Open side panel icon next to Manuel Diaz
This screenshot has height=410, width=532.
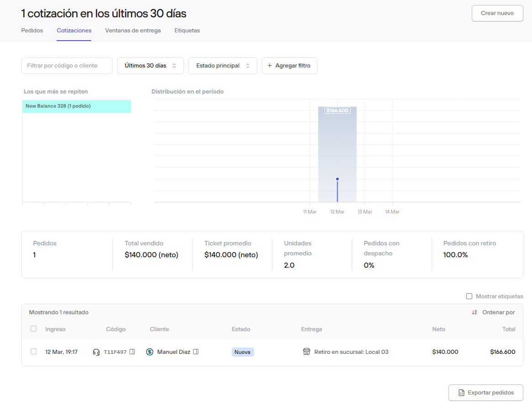196,352
